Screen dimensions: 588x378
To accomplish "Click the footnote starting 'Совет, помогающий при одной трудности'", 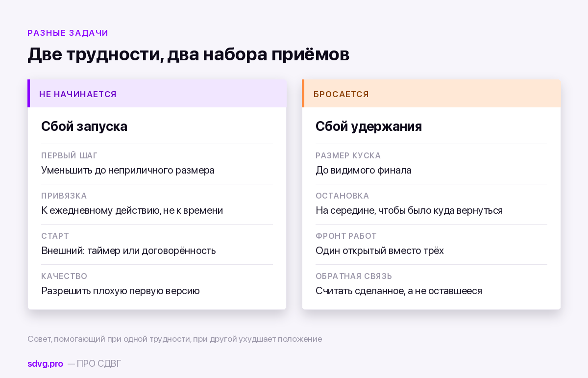I will click(x=175, y=339).
